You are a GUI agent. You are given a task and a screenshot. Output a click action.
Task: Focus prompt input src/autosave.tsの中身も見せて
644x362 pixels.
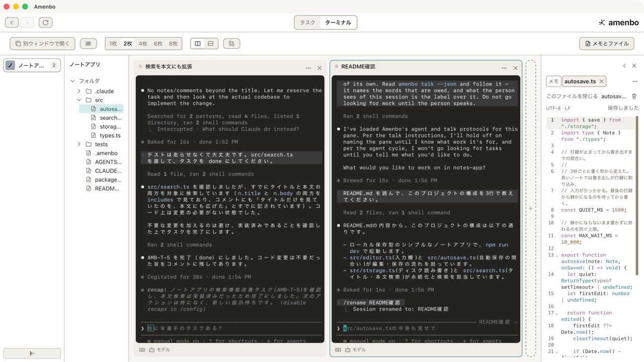(428, 328)
